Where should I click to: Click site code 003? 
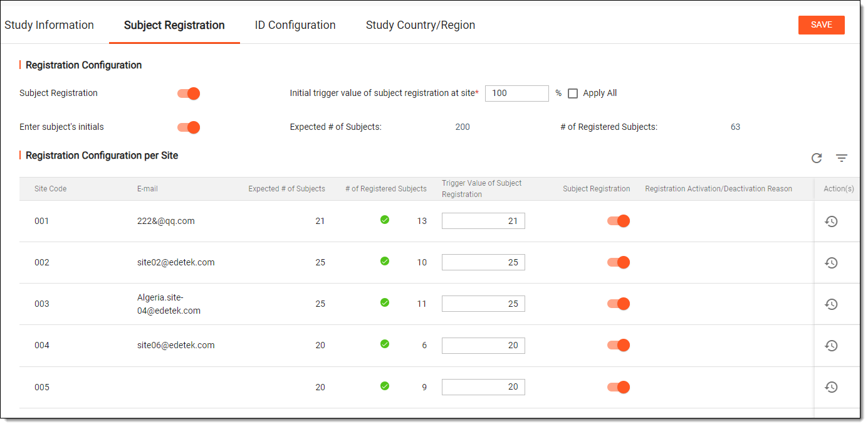click(x=41, y=304)
